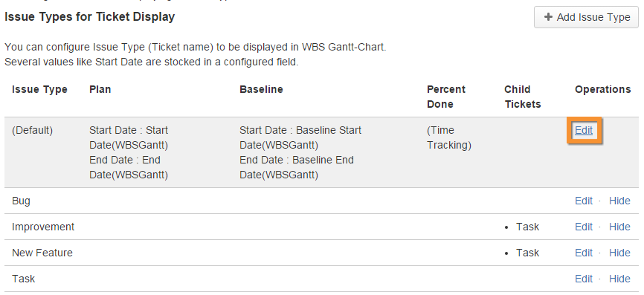Image resolution: width=644 pixels, height=295 pixels.
Task: Click the Operations column header
Action: pyautogui.click(x=602, y=89)
